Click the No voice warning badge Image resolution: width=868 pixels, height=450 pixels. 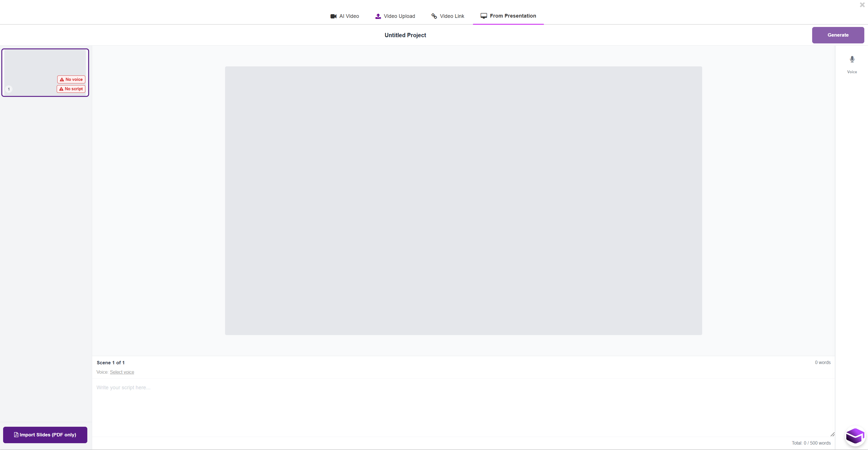pos(71,80)
